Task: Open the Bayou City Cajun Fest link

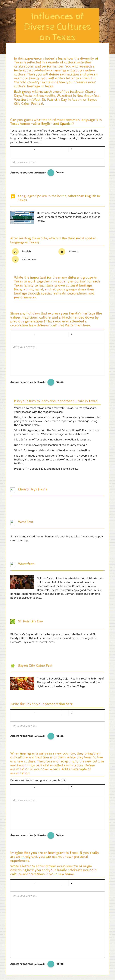Action: 35,665
